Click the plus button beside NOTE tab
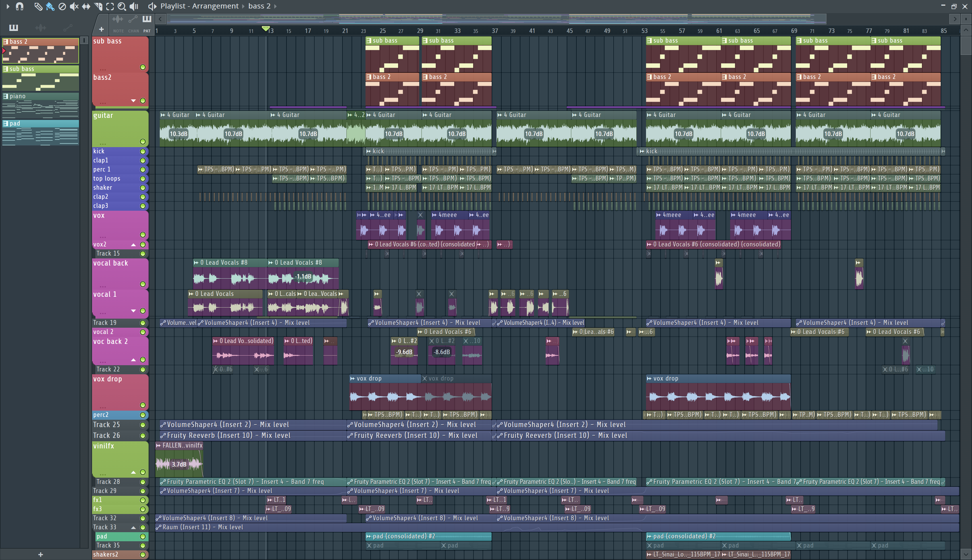This screenshot has height=560, width=972. coord(101,29)
